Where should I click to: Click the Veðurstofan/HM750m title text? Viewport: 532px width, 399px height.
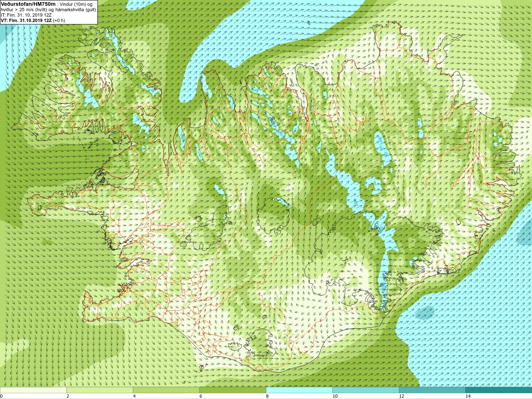tap(28, 4)
